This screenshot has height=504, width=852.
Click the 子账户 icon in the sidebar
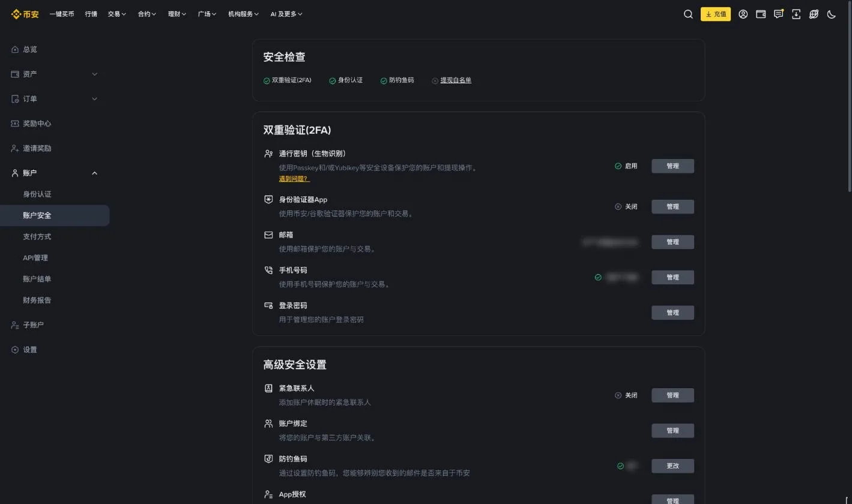[15, 325]
